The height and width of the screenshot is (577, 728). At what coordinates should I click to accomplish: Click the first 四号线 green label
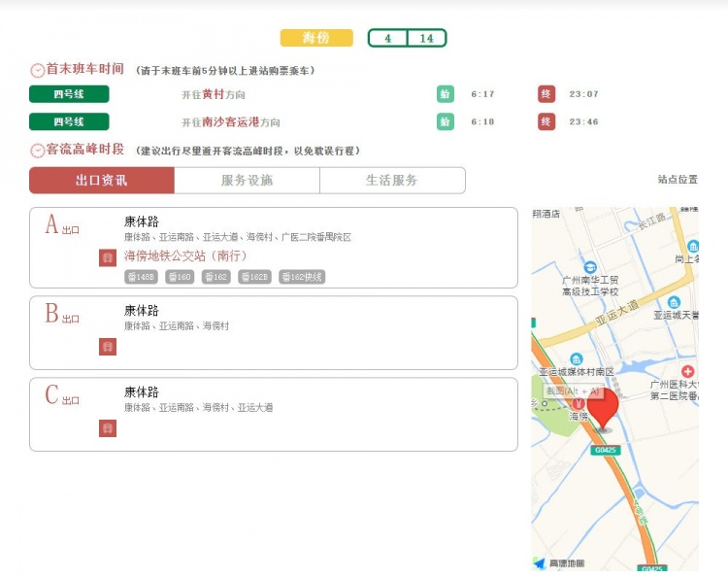point(69,94)
